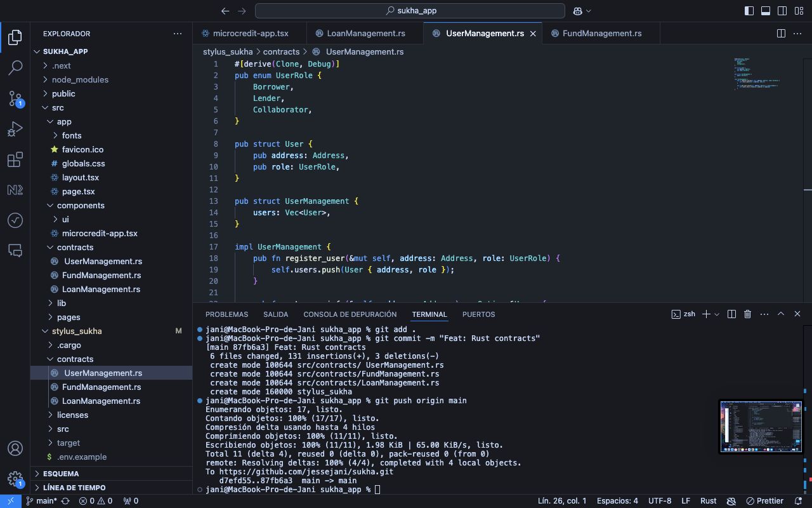Expand the ESQUEMA section

click(x=111, y=474)
